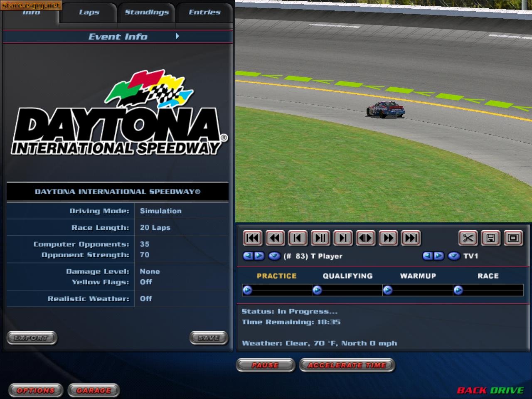Skip to the end of the replay
This screenshot has height=399, width=532.
pos(411,238)
